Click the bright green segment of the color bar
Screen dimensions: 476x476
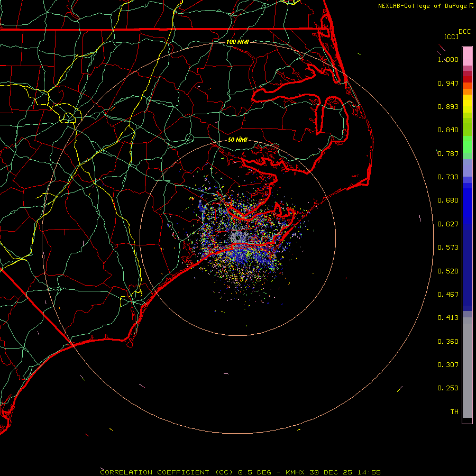467,144
